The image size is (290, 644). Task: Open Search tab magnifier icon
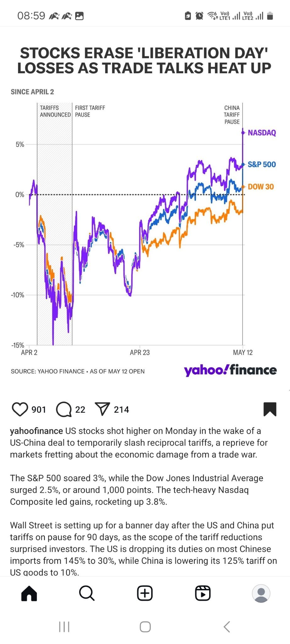pos(87,593)
